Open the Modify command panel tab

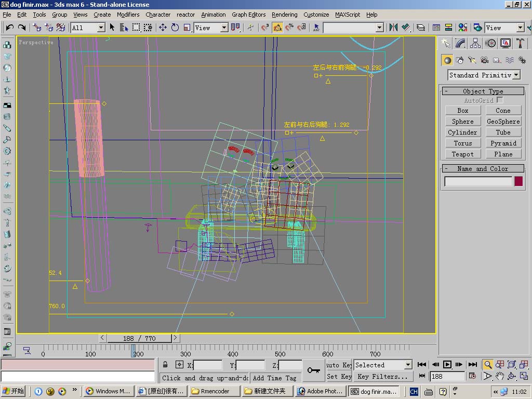tap(460, 43)
